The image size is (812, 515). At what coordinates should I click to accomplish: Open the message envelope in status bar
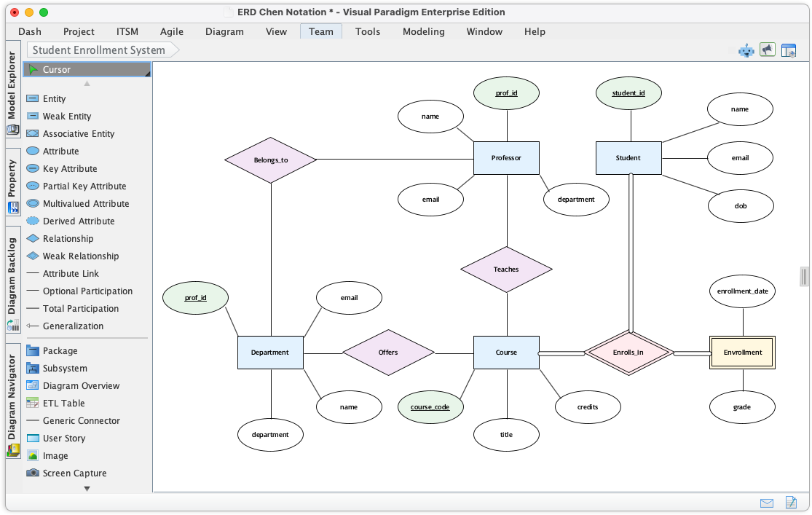(766, 503)
